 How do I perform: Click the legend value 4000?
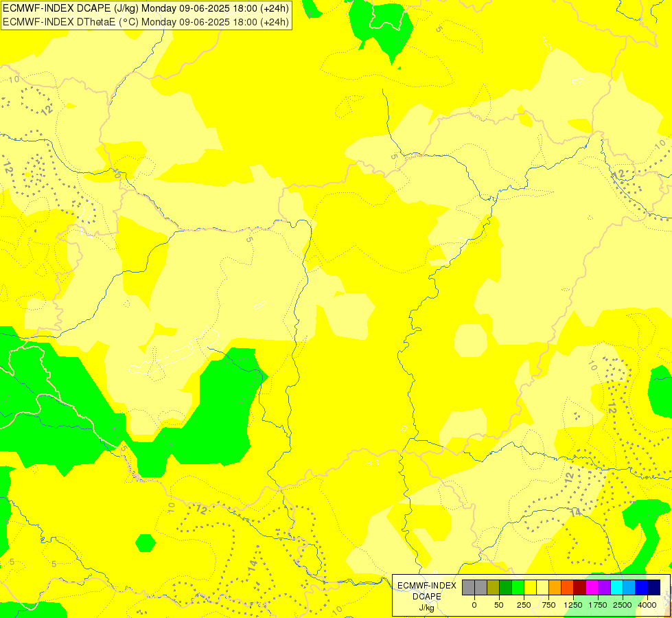pyautogui.click(x=647, y=605)
